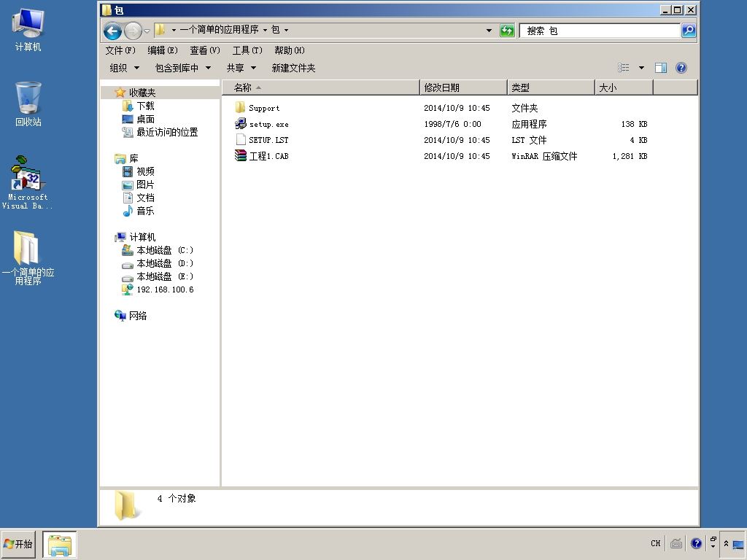Expand the breadcrumb arrow after 包
The width and height of the screenshot is (747, 560).
[x=286, y=30]
